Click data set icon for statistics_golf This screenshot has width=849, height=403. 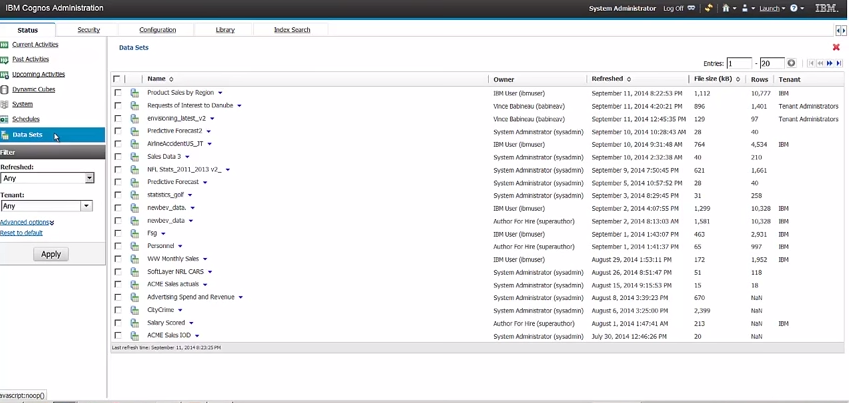pyautogui.click(x=134, y=195)
